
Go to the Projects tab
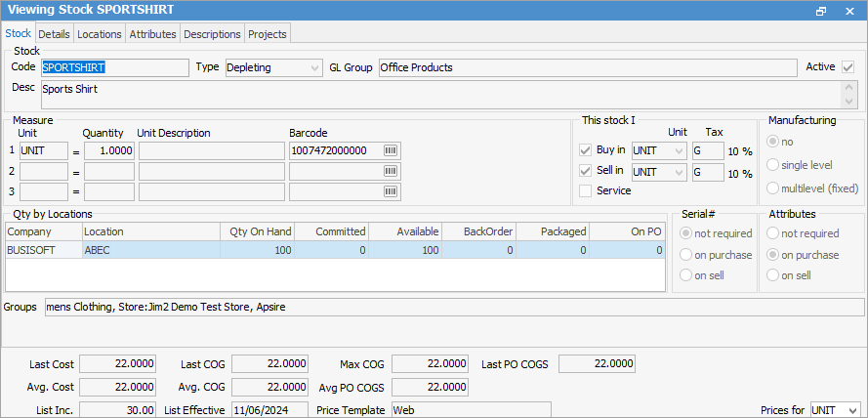[x=268, y=34]
